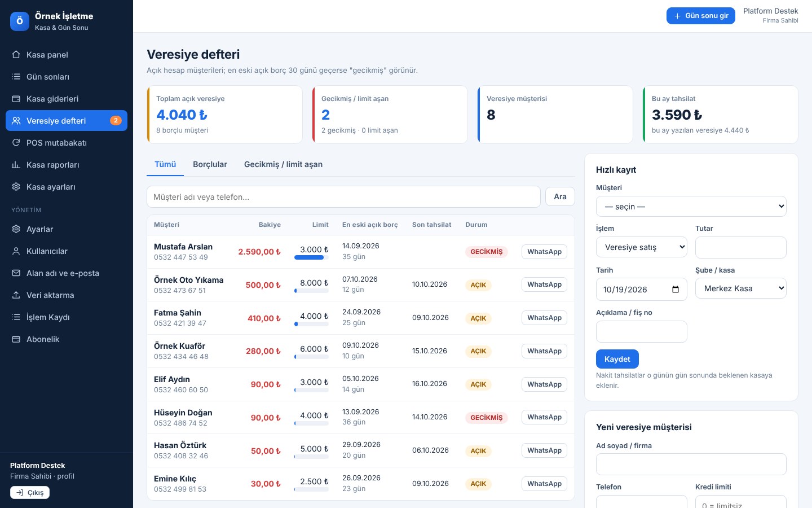Open Kasa panel home icon
The width and height of the screenshot is (812, 508).
tap(16, 55)
